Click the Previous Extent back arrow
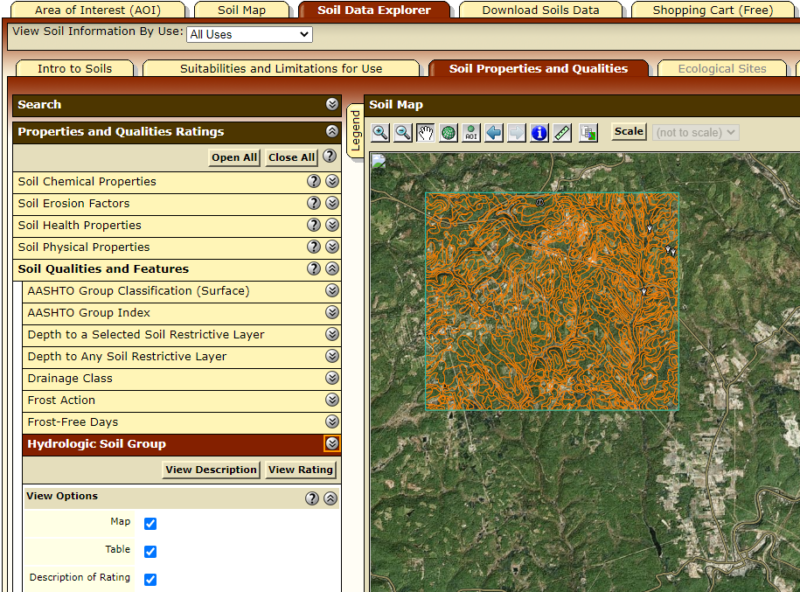800x592 pixels. (494, 132)
